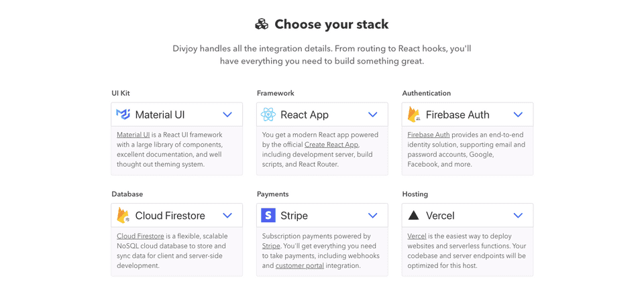Screen dimensions: 644x292
Task: Open the Hosting dropdown arrow
Action: [x=518, y=215]
